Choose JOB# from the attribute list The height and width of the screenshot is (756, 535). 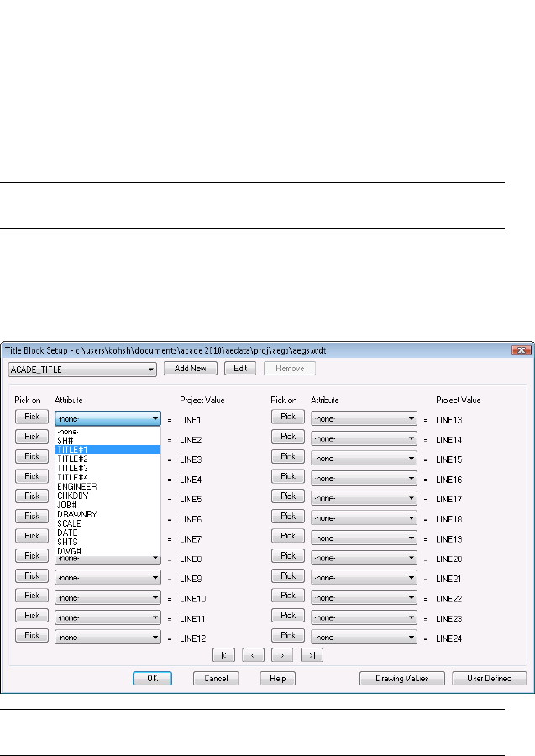pos(108,505)
